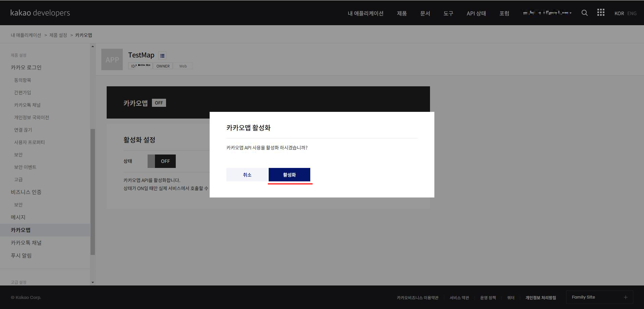
Task: Open 도구 top menu
Action: pos(448,13)
